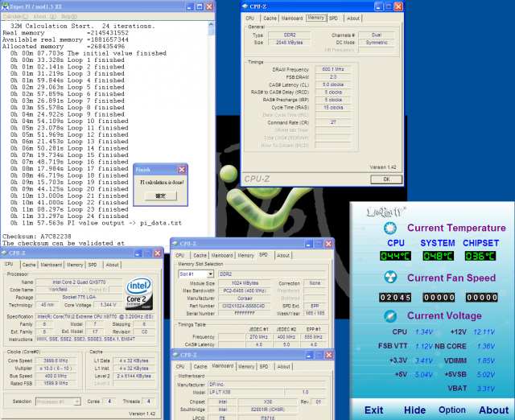The width and height of the screenshot is (515, 420).
Task: Click the LP LT X38 model field
Action: pyautogui.click(x=245, y=393)
